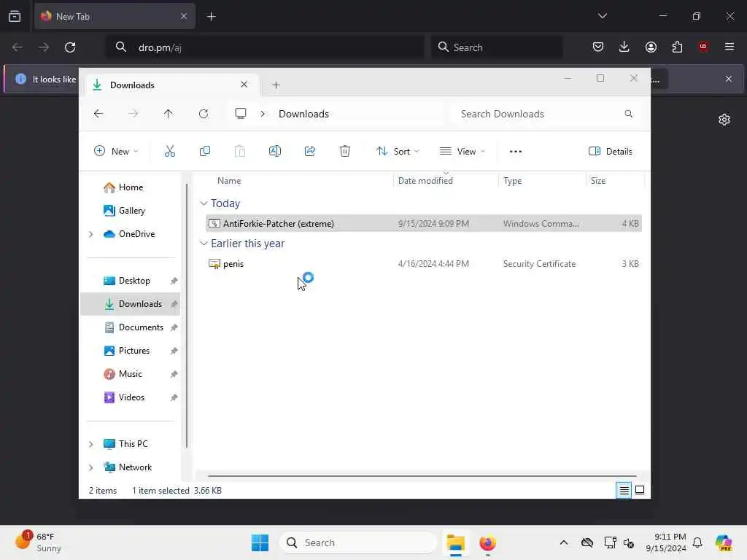Click the Delete trash can icon
This screenshot has width=747, height=560.
coord(345,152)
